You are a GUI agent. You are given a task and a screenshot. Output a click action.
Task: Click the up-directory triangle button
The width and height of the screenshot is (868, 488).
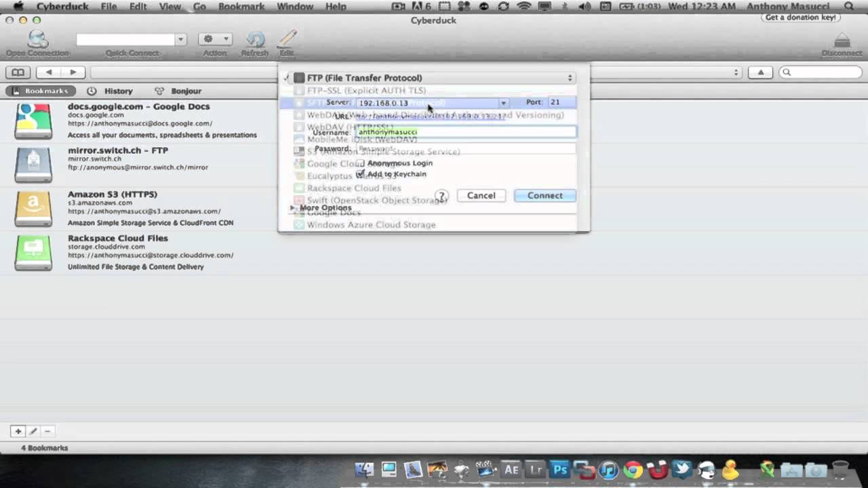760,72
